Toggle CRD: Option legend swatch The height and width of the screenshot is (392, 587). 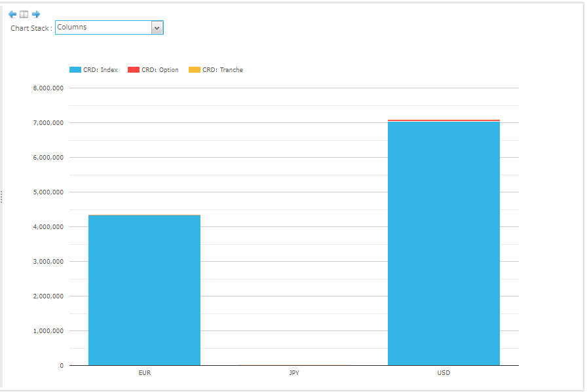(134, 69)
